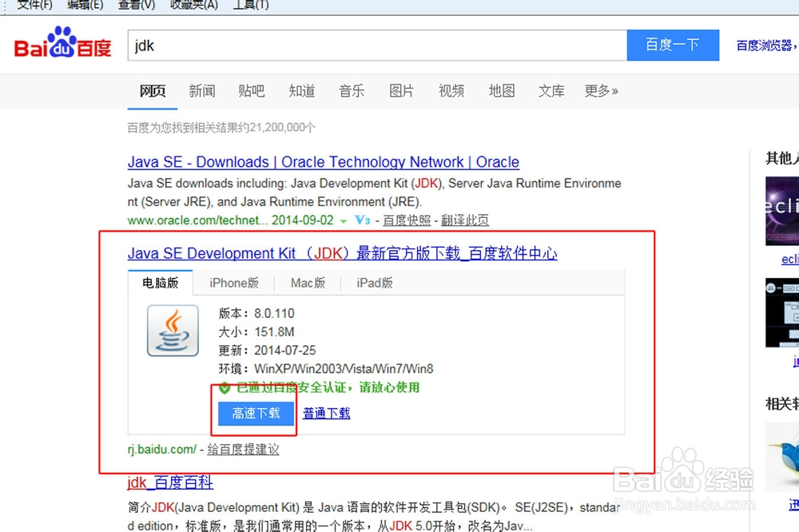
Task: Click the Java coffee cup icon
Action: [173, 330]
